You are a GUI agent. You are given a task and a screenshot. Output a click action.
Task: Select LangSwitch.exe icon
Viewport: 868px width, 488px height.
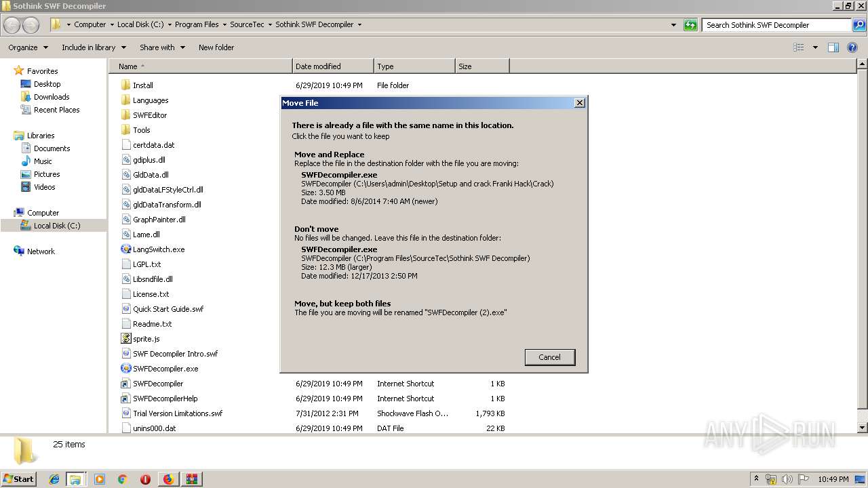coord(125,249)
